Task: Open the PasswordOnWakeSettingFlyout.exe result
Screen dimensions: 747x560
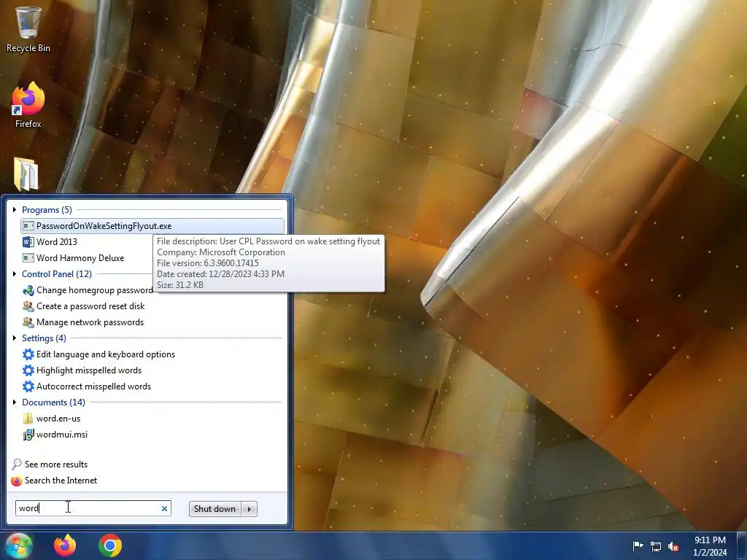Action: [152, 226]
